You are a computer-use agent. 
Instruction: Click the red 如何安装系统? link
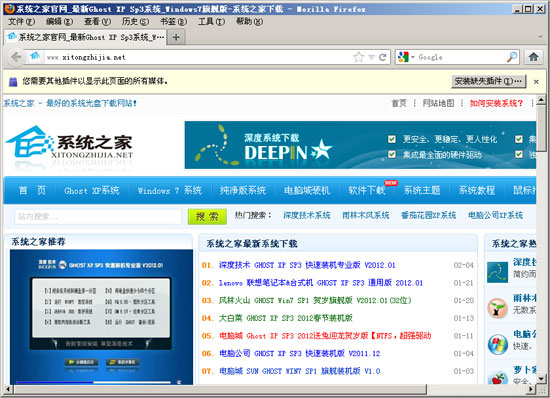(x=496, y=103)
